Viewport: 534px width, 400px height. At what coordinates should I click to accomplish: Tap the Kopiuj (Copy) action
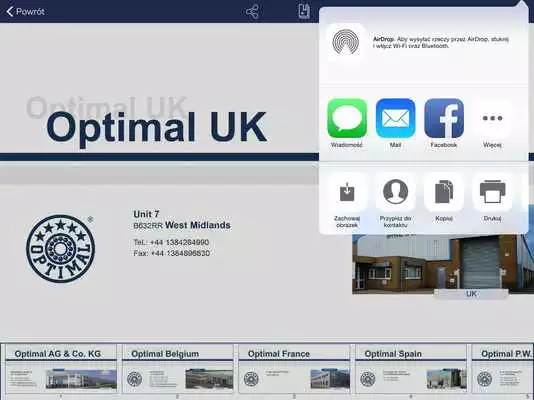click(x=444, y=192)
